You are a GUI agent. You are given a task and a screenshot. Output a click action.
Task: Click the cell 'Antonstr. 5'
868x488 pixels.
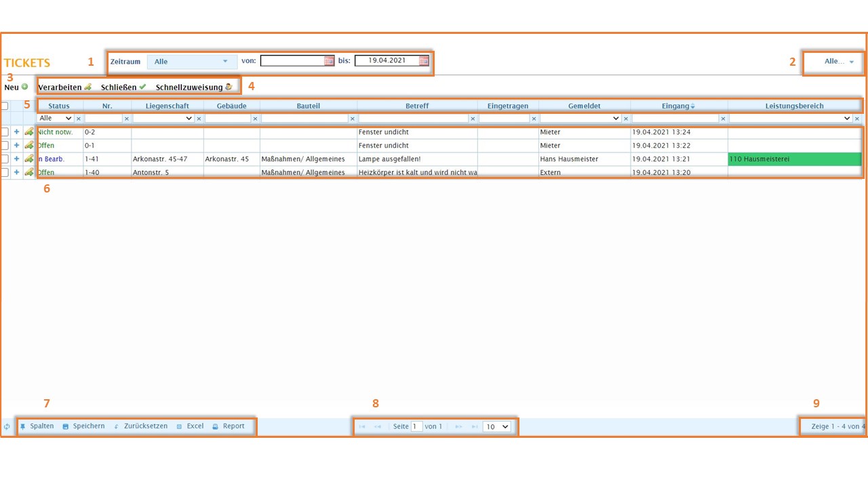point(167,172)
